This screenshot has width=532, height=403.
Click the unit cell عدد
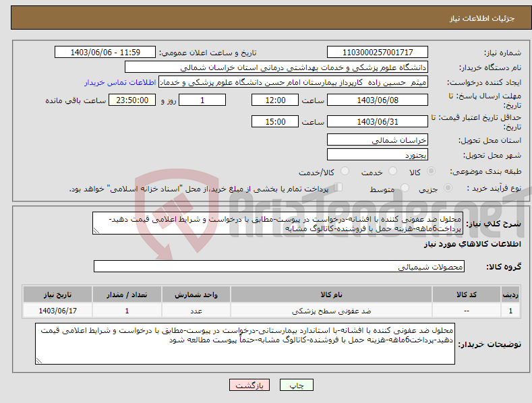point(196,311)
